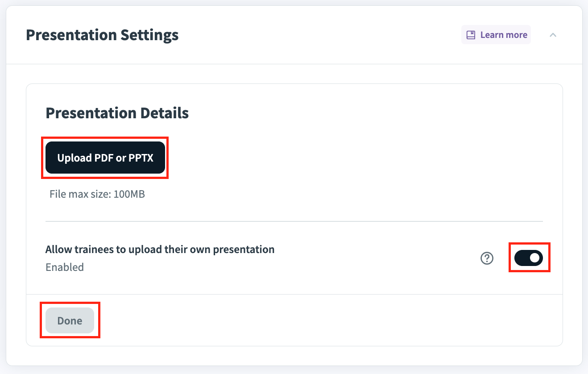Click the word PPTX on upload button
Image resolution: width=588 pixels, height=374 pixels.
click(141, 158)
